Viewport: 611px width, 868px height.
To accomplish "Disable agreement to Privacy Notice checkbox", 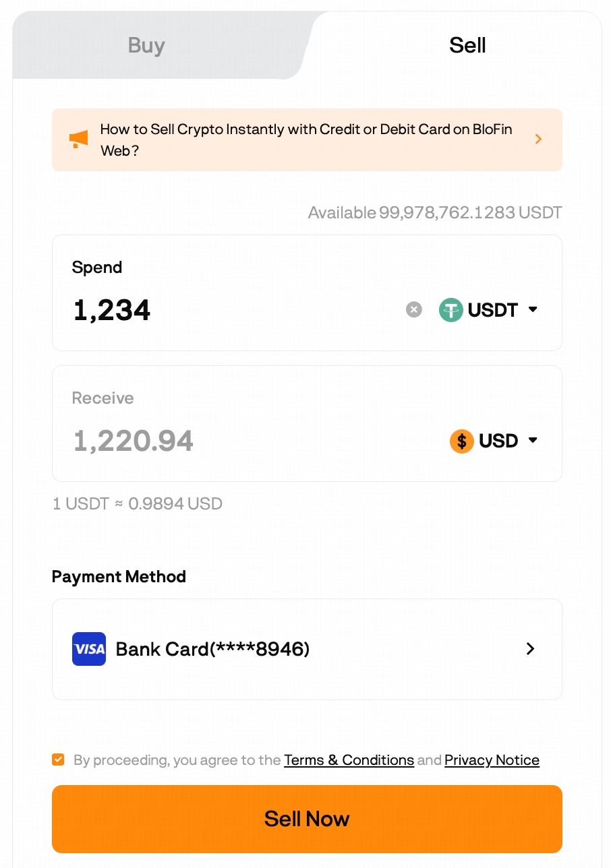I will (58, 759).
